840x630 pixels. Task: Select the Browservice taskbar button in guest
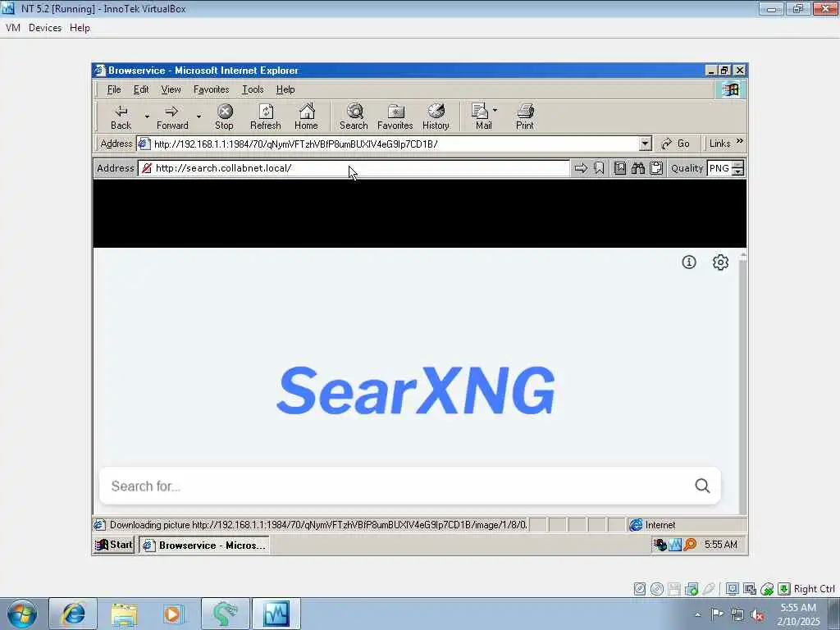pyautogui.click(x=204, y=546)
